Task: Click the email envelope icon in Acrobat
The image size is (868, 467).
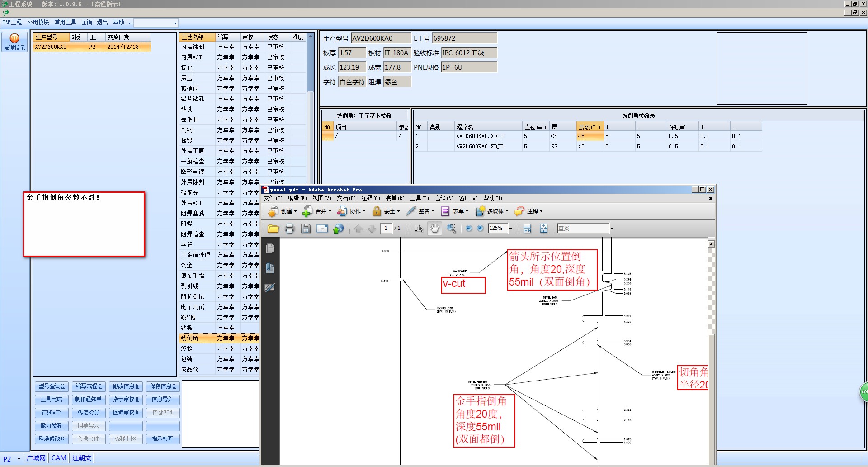Action: point(322,229)
